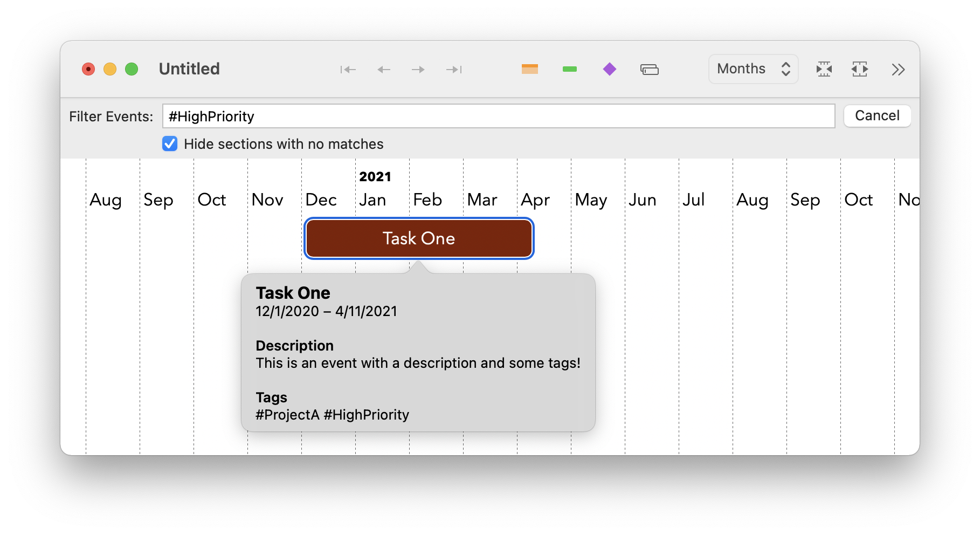Viewport: 980px width, 535px height.
Task: Click the grouped events toolbar icon
Action: [650, 69]
